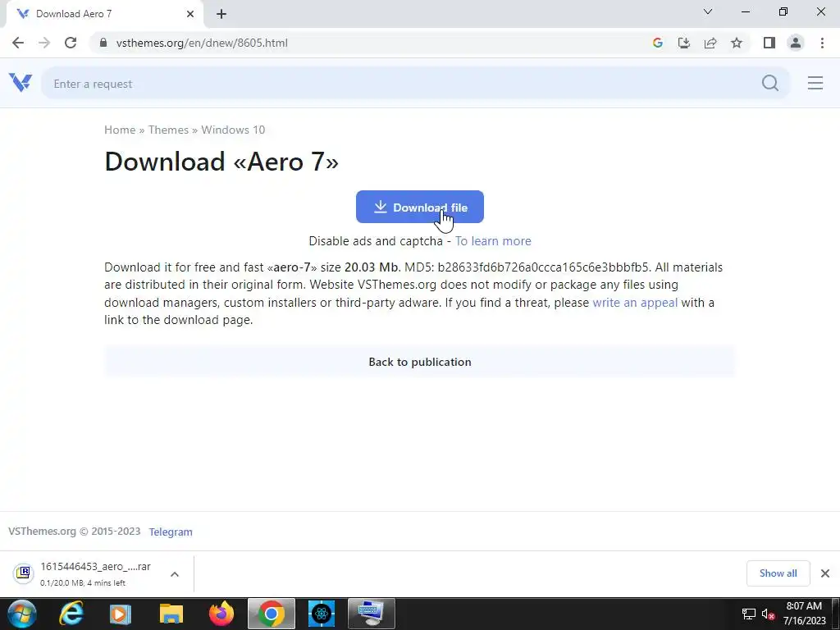Launch Firefox from taskbar
This screenshot has height=630, width=840.
coord(221,614)
